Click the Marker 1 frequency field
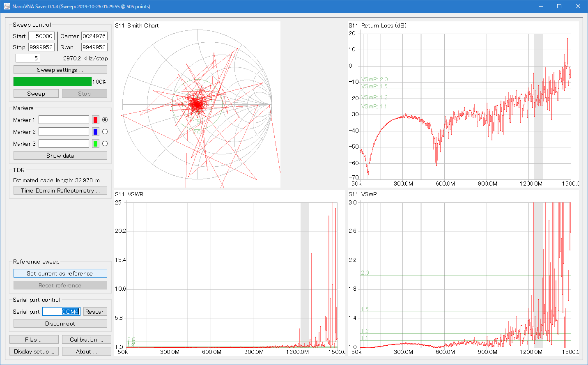The width and height of the screenshot is (588, 365). point(64,120)
